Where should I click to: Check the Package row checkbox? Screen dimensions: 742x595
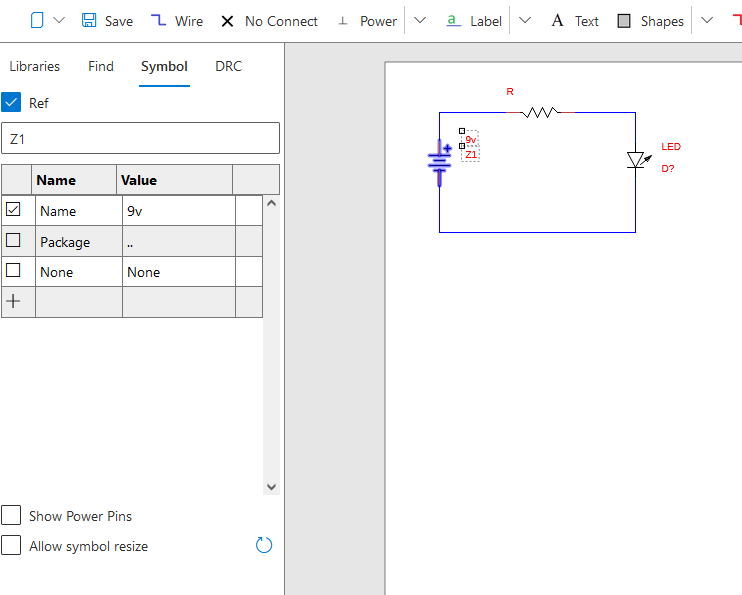[x=14, y=241]
